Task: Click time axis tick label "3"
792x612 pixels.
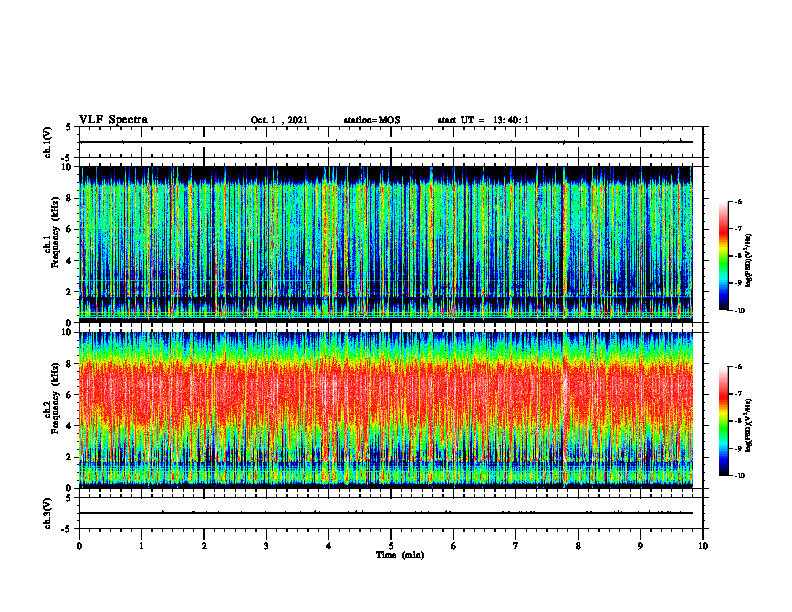Action: (266, 546)
